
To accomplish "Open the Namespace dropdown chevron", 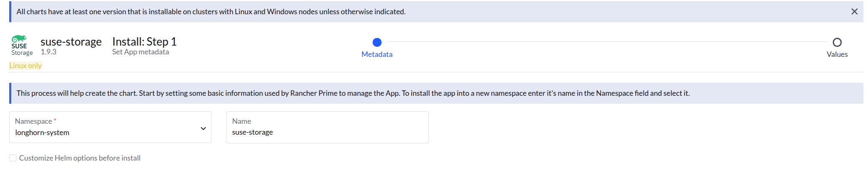I will 203,128.
